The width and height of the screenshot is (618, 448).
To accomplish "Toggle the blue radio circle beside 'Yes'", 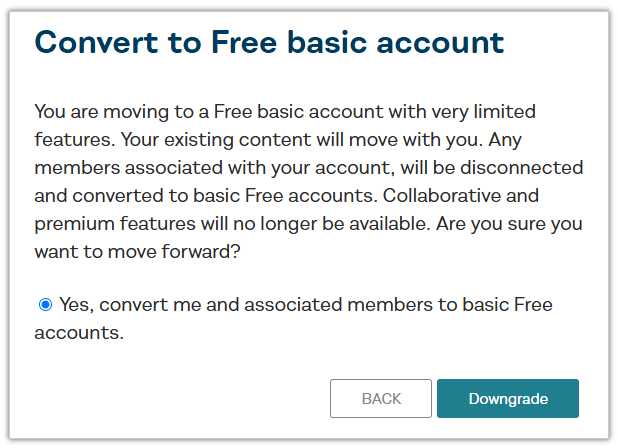I will pyautogui.click(x=45, y=305).
